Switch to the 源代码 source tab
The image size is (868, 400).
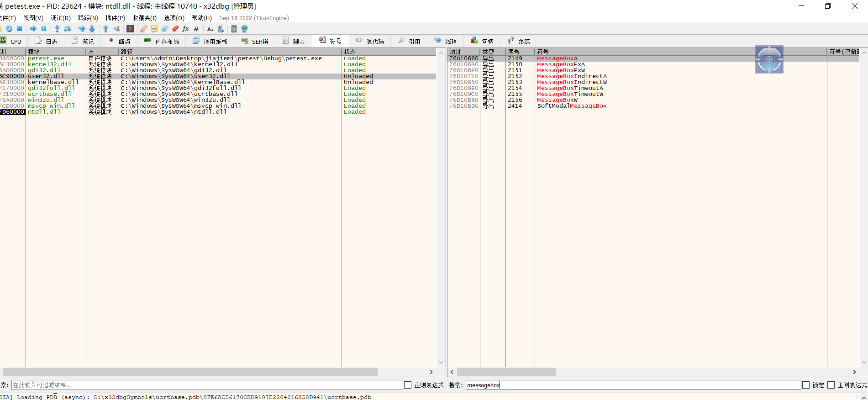point(370,41)
